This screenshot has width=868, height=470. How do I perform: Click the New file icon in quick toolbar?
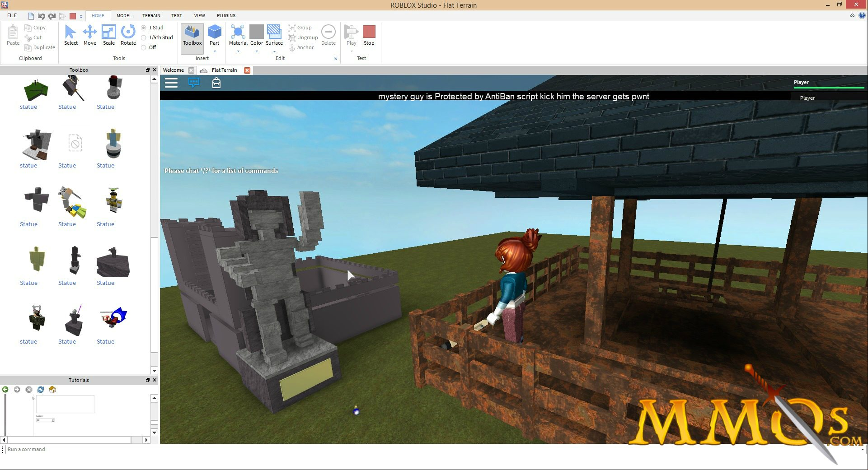(x=31, y=16)
